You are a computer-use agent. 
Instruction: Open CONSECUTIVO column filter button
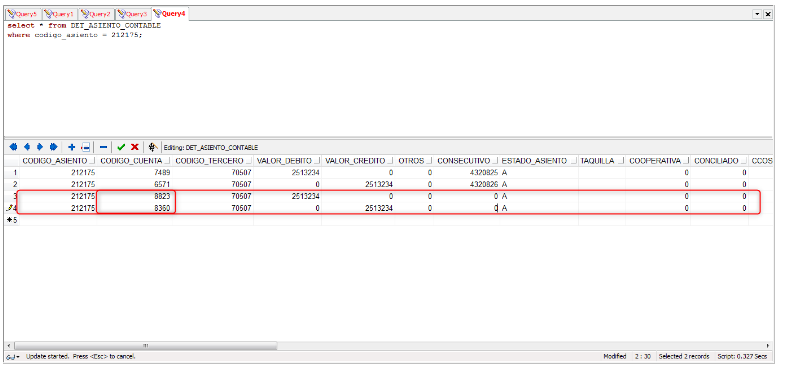pos(495,161)
